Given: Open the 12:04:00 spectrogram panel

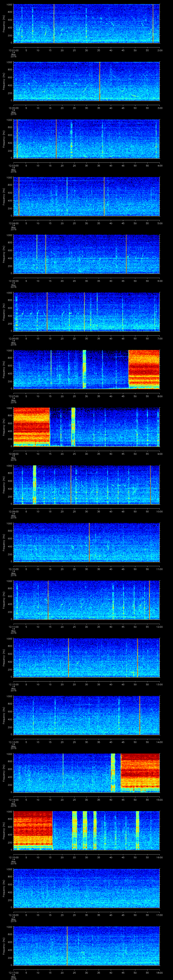Looking at the screenshot, I should click(86, 197).
